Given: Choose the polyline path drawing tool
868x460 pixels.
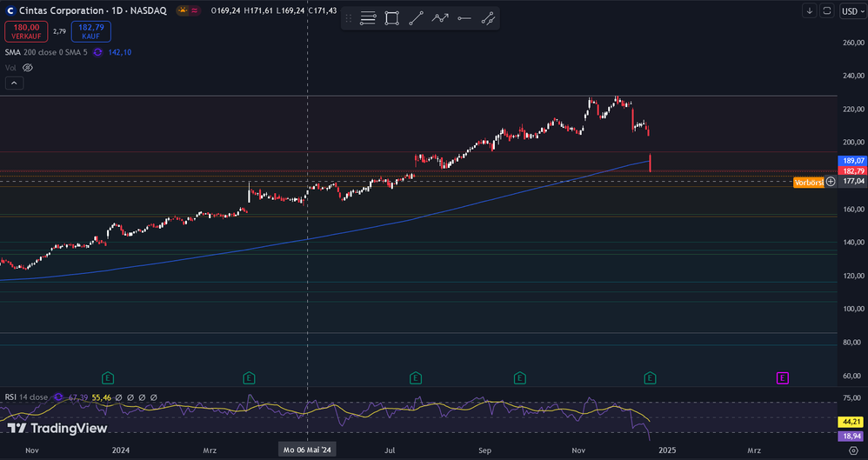Looking at the screenshot, I should (x=440, y=18).
